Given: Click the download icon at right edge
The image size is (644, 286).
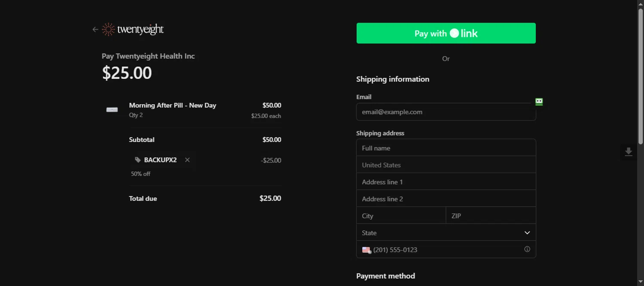Looking at the screenshot, I should point(629,152).
